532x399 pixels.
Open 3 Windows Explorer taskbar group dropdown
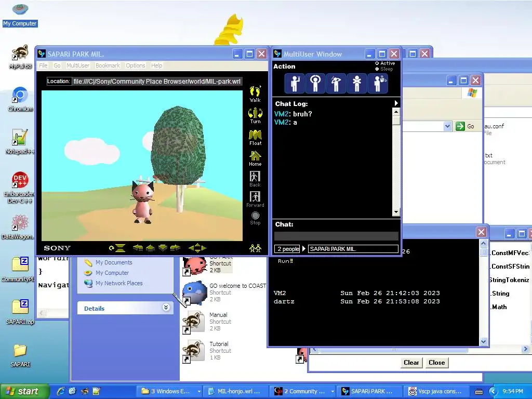click(x=199, y=391)
